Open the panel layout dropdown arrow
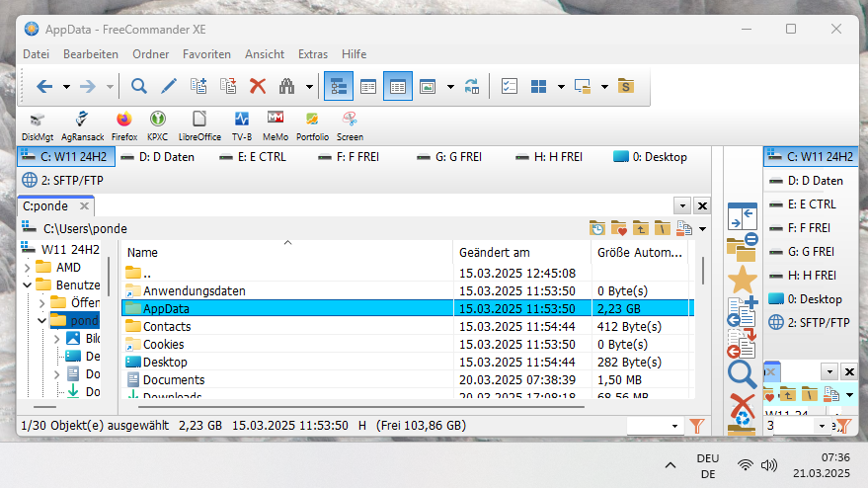 [561, 87]
